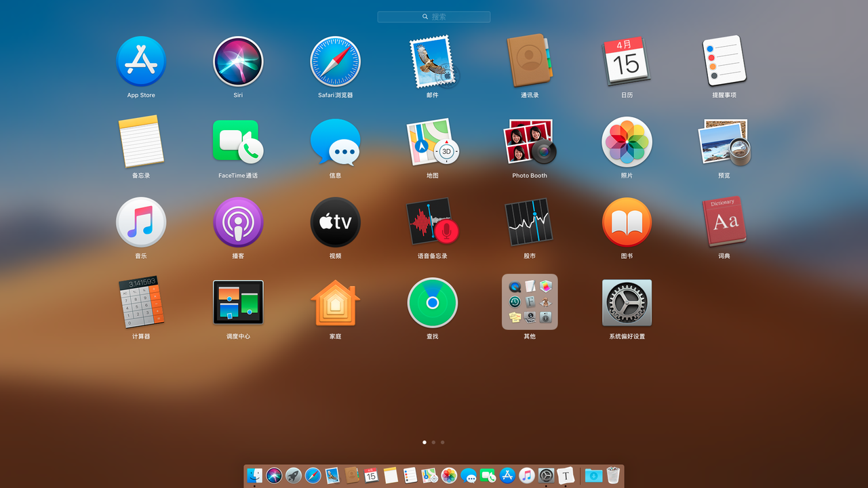868x488 pixels.
Task: Open Safari from the Dock
Action: (x=313, y=475)
